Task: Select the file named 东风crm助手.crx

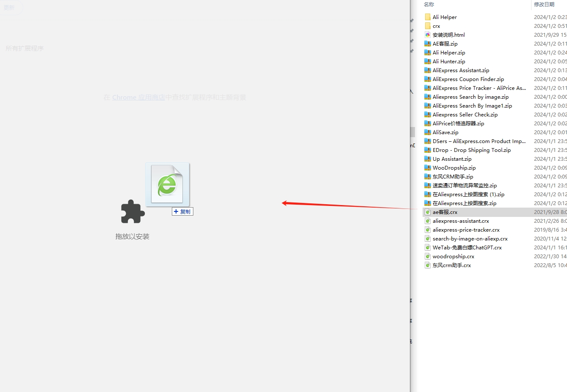Action: pyautogui.click(x=452, y=265)
